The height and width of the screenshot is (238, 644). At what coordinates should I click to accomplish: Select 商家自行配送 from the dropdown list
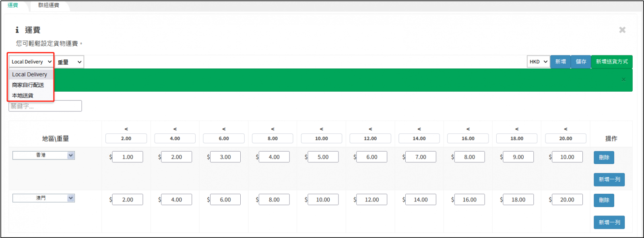tap(28, 85)
